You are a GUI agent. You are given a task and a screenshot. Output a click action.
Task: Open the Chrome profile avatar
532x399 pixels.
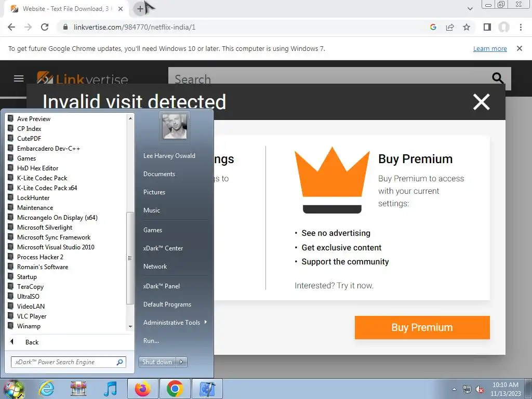pyautogui.click(x=504, y=27)
